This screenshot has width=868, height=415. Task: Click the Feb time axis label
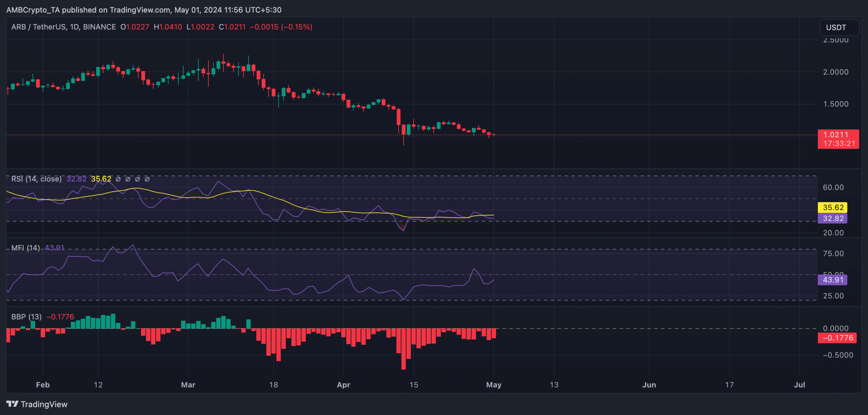[43, 385]
